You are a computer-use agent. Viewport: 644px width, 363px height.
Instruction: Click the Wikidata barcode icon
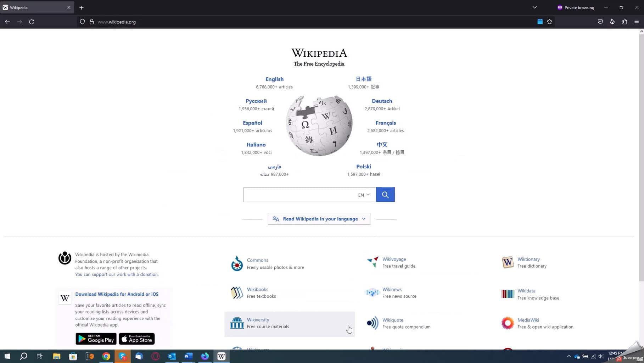[508, 294]
